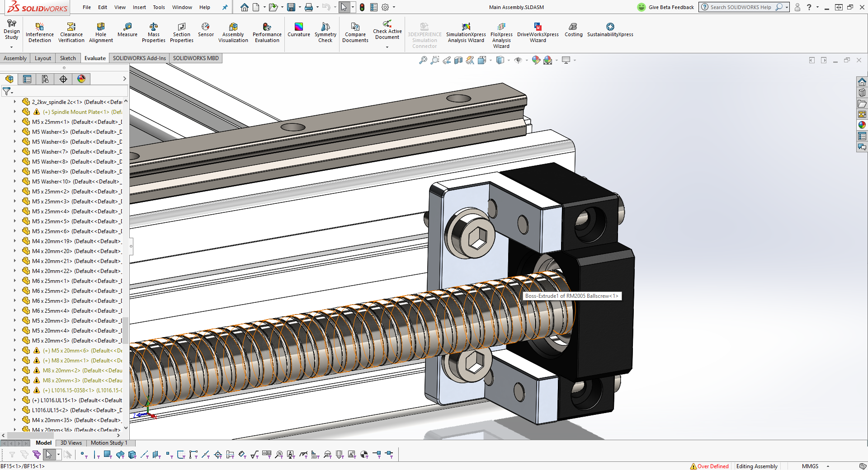Toggle the Filter Faces selection filter

[108, 455]
